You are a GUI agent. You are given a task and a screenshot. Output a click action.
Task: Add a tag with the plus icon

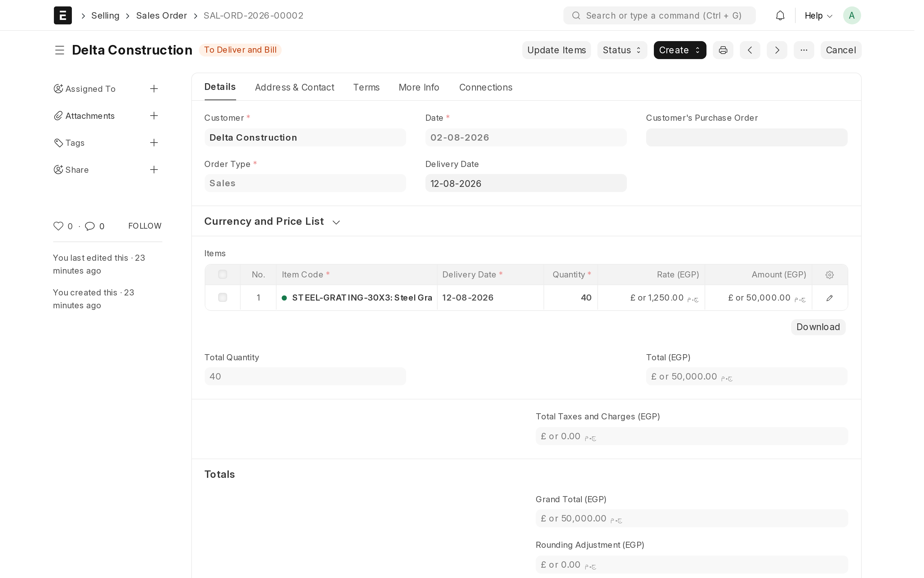[x=153, y=143]
